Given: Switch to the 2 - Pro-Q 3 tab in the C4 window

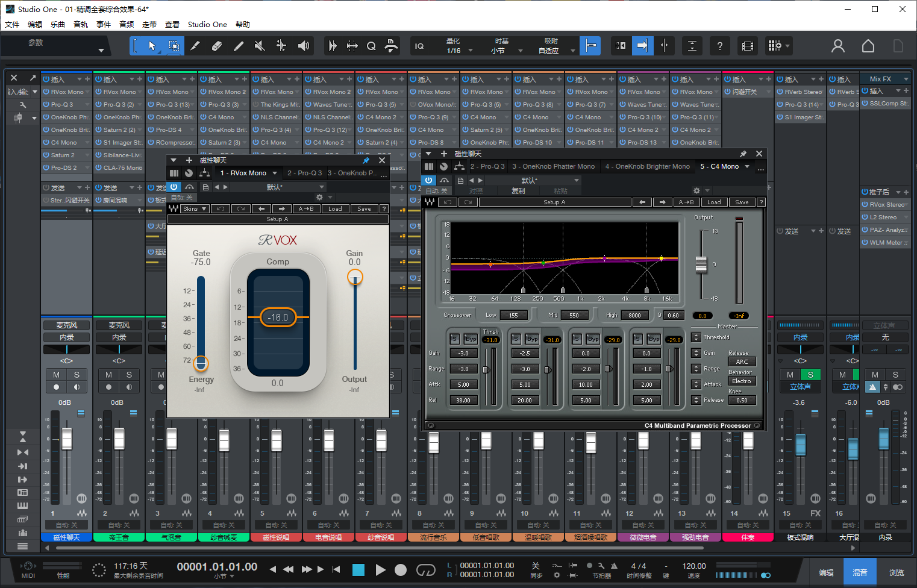Looking at the screenshot, I should pyautogui.click(x=487, y=166).
